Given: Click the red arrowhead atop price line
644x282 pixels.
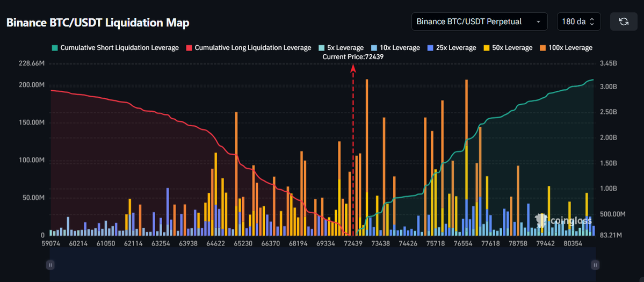Looking at the screenshot, I should (x=353, y=68).
